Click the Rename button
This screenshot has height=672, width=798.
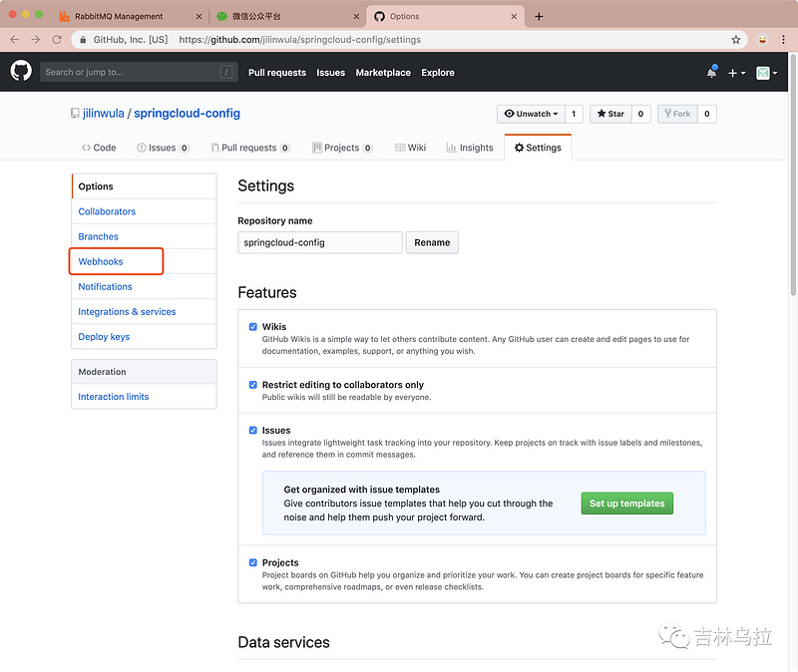(x=432, y=242)
